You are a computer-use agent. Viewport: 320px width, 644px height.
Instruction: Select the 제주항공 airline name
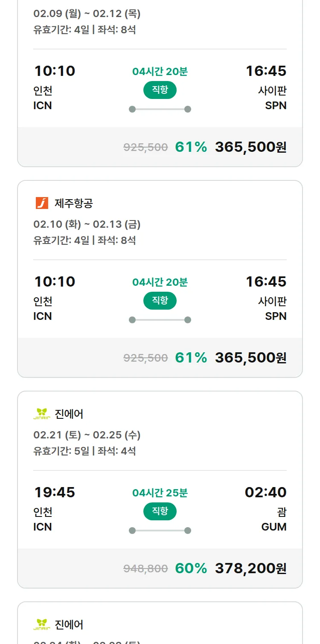click(x=73, y=203)
